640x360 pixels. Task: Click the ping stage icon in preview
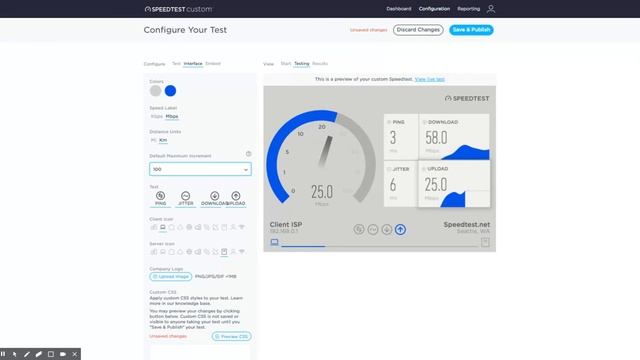[x=359, y=229]
